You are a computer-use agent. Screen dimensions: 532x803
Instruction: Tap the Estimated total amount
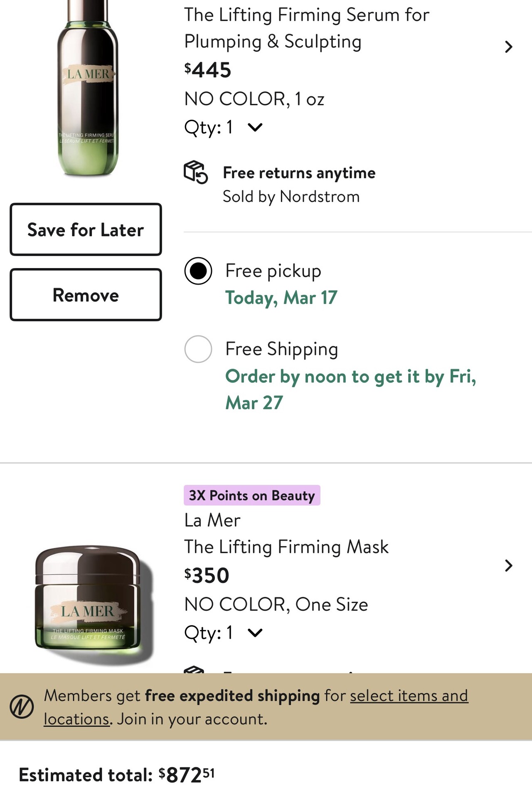click(x=186, y=775)
